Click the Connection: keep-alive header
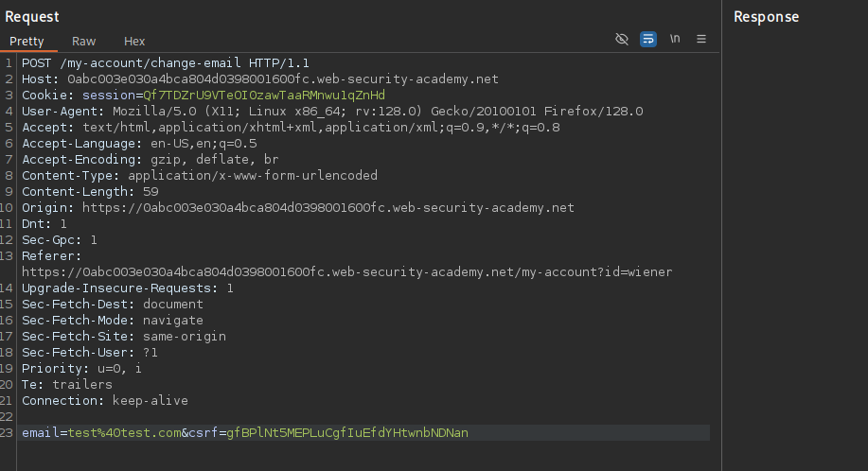This screenshot has width=868, height=471. pyautogui.click(x=104, y=400)
